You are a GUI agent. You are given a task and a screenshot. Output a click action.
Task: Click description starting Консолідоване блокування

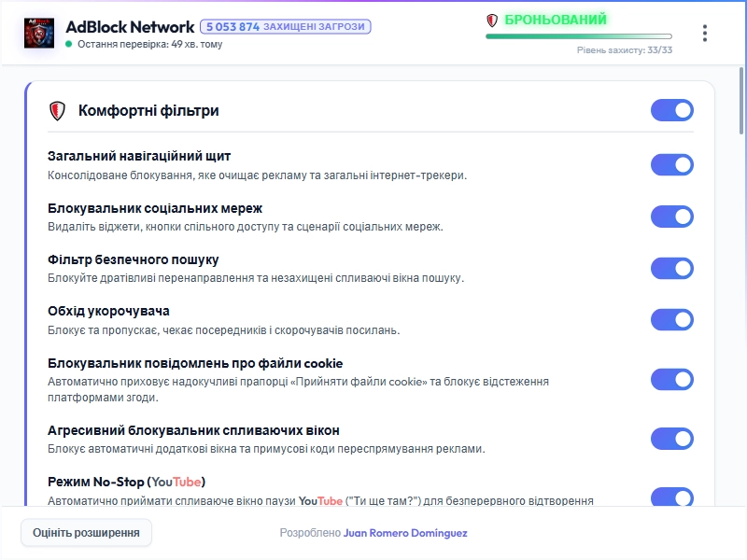pyautogui.click(x=258, y=175)
